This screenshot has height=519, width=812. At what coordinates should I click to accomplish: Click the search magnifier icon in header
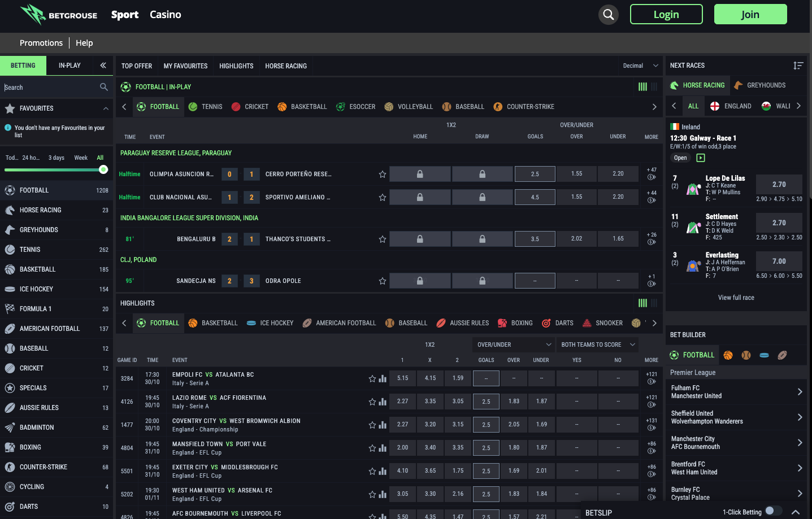coord(609,15)
